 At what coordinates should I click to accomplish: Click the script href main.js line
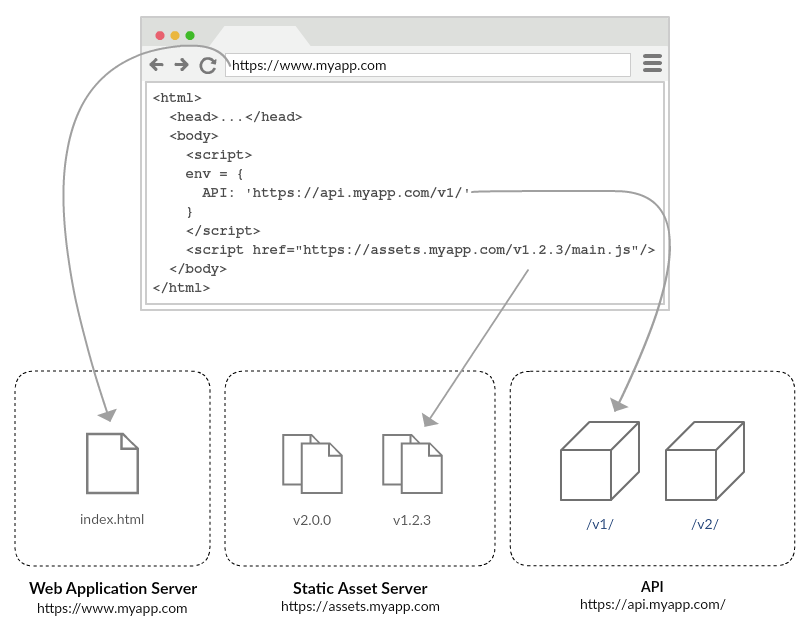(x=420, y=250)
